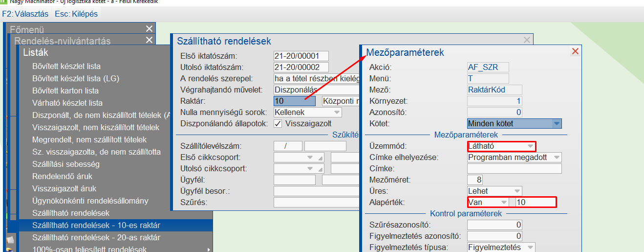Close the Főmenü window

click(x=149, y=29)
